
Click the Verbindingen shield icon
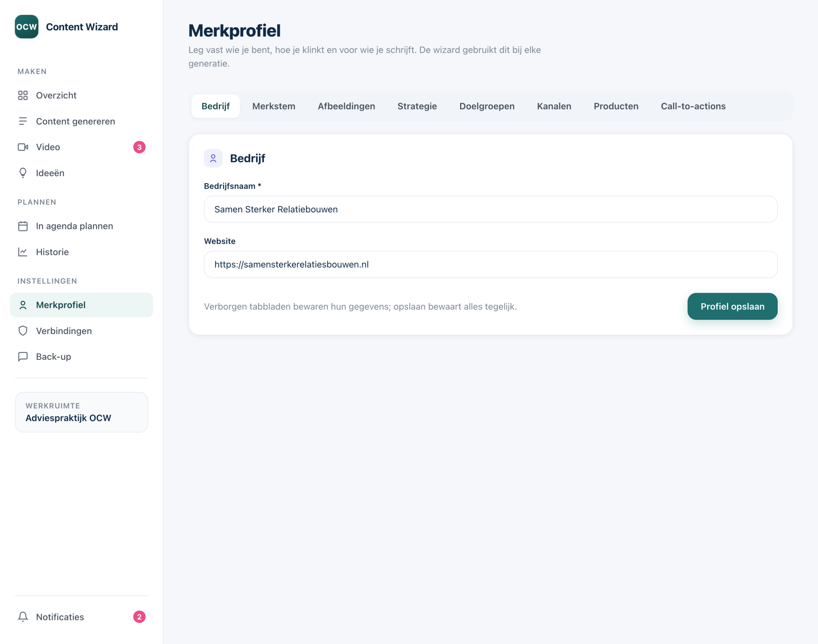[23, 331]
